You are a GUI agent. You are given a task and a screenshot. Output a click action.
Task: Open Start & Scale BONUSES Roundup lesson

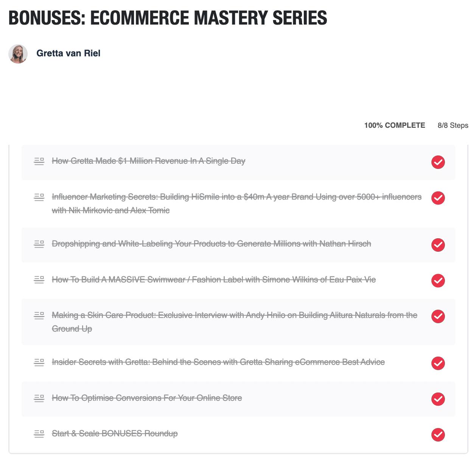[115, 434]
